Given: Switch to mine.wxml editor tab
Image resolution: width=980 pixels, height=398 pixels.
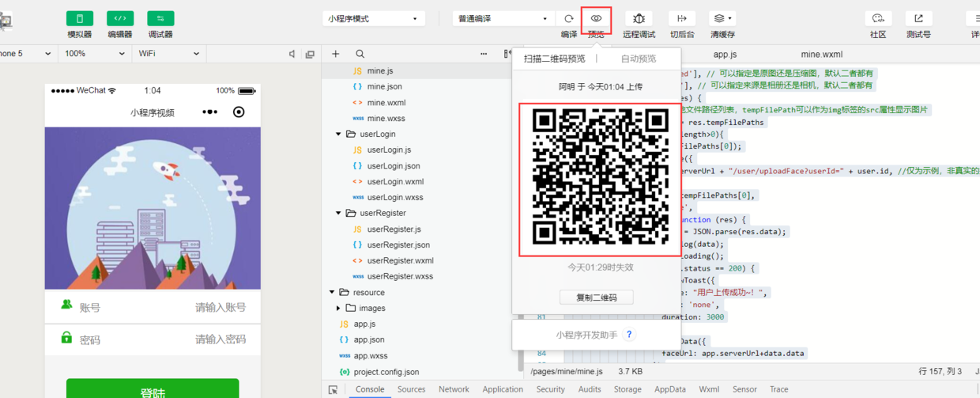Looking at the screenshot, I should 821,55.
